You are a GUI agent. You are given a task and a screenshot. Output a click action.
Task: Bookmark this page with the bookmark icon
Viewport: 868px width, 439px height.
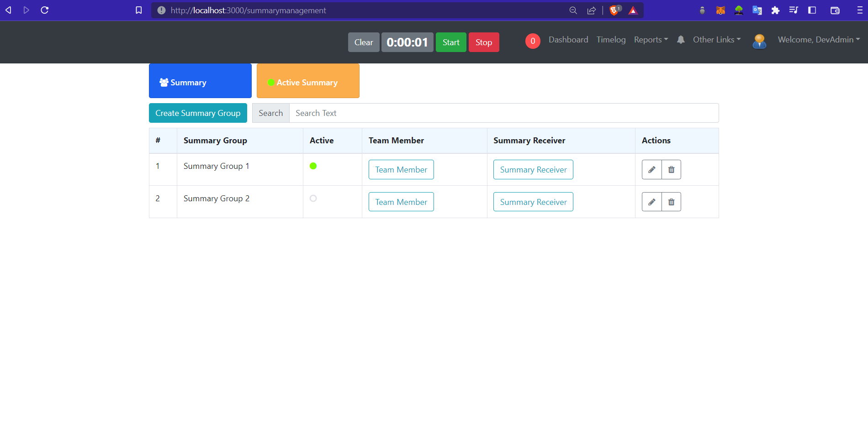click(139, 10)
